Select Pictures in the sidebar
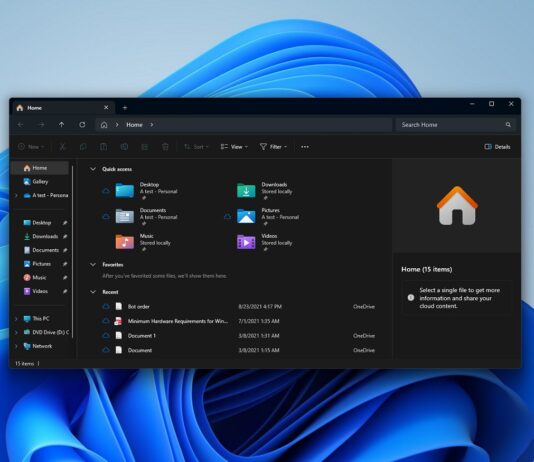The image size is (534, 462). point(37,264)
